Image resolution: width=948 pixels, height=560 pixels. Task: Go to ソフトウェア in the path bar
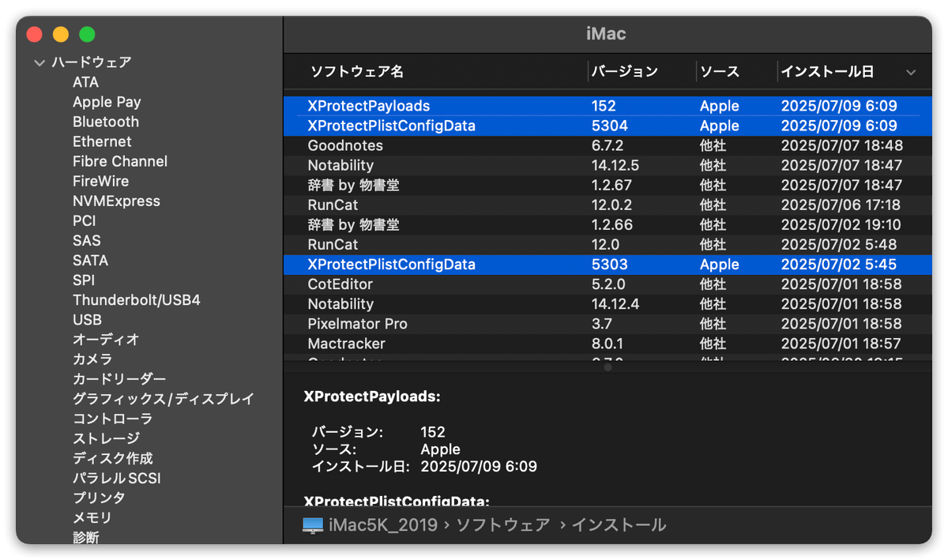(x=503, y=525)
